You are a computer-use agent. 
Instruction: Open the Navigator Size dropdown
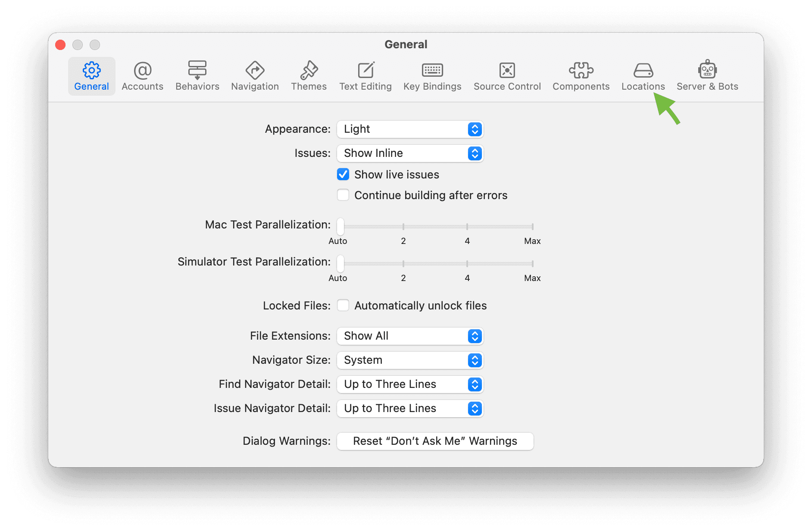coord(409,360)
